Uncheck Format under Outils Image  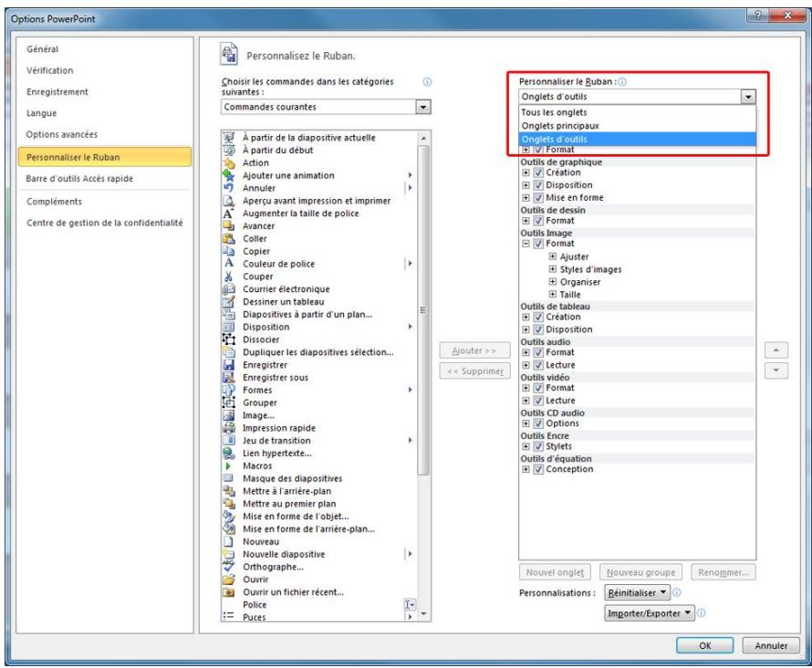538,244
